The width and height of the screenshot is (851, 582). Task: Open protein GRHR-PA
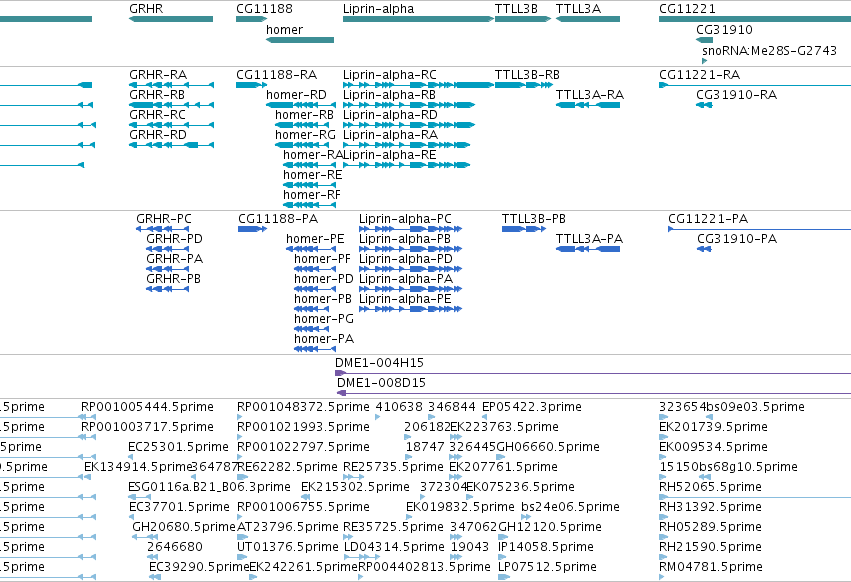(167, 269)
